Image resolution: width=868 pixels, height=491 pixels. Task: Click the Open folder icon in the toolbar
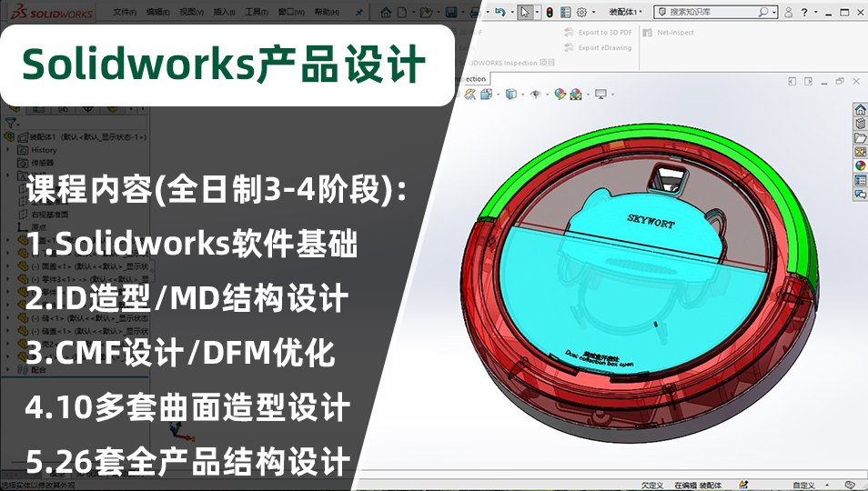pos(425,12)
